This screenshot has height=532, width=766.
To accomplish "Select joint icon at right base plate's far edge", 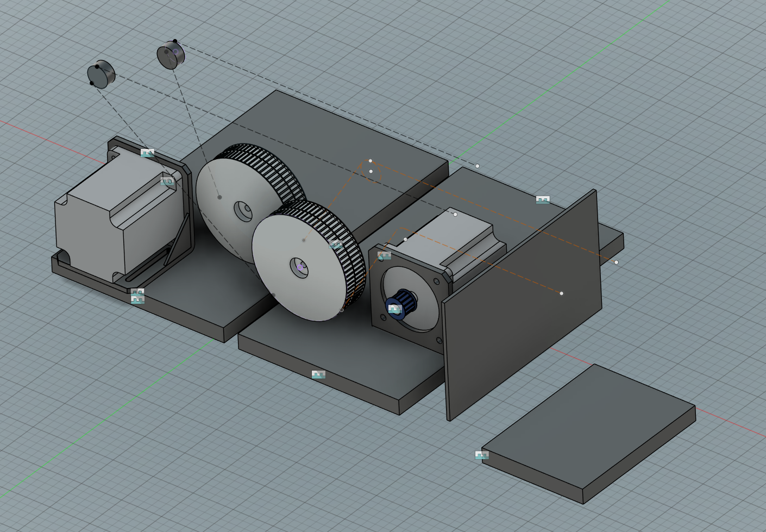I will click(543, 200).
